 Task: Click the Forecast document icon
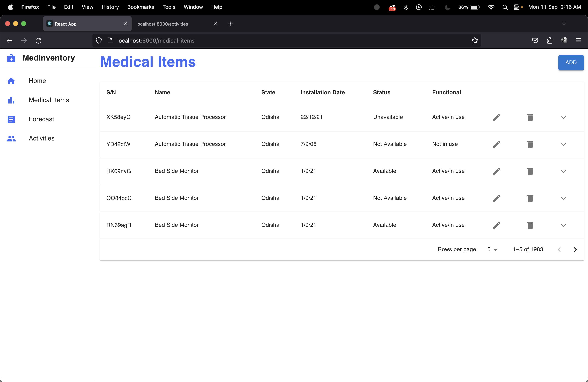pyautogui.click(x=11, y=119)
